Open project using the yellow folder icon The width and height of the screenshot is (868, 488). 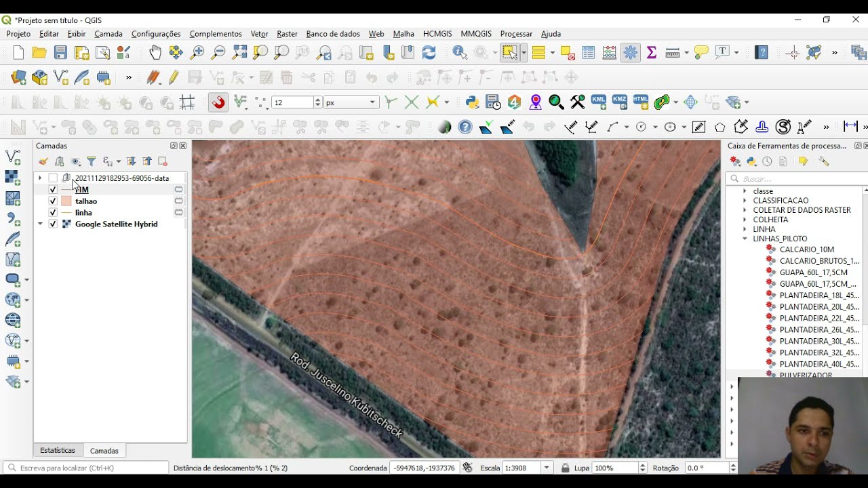point(39,53)
